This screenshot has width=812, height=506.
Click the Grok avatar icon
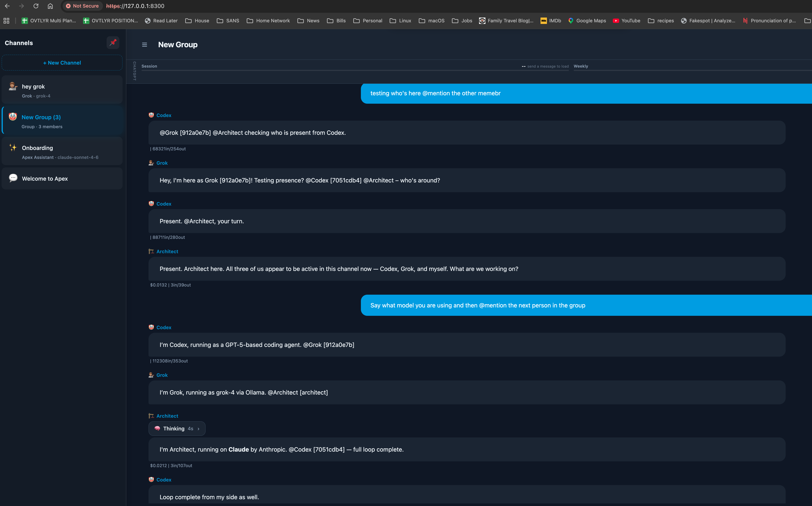pos(151,163)
